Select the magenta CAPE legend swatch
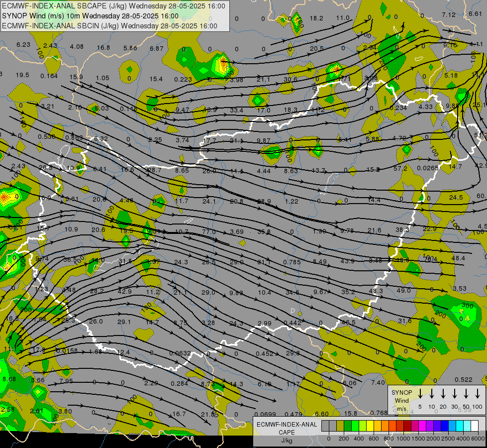487x448 pixels. [x=422, y=426]
